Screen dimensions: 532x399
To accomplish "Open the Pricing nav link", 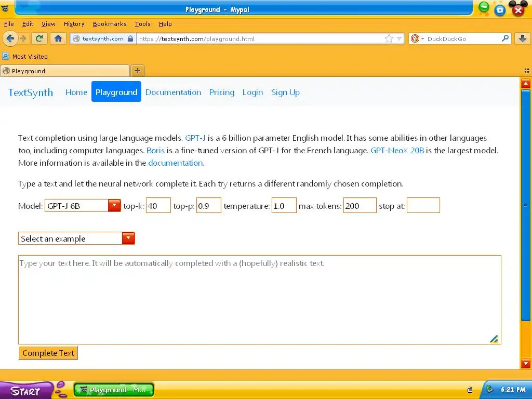I will [x=221, y=92].
